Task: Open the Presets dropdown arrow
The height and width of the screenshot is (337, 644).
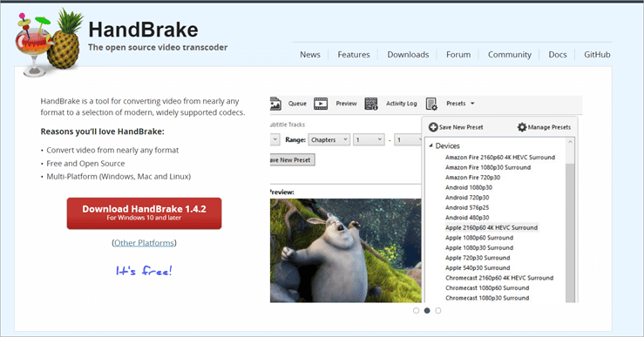Action: (x=472, y=104)
